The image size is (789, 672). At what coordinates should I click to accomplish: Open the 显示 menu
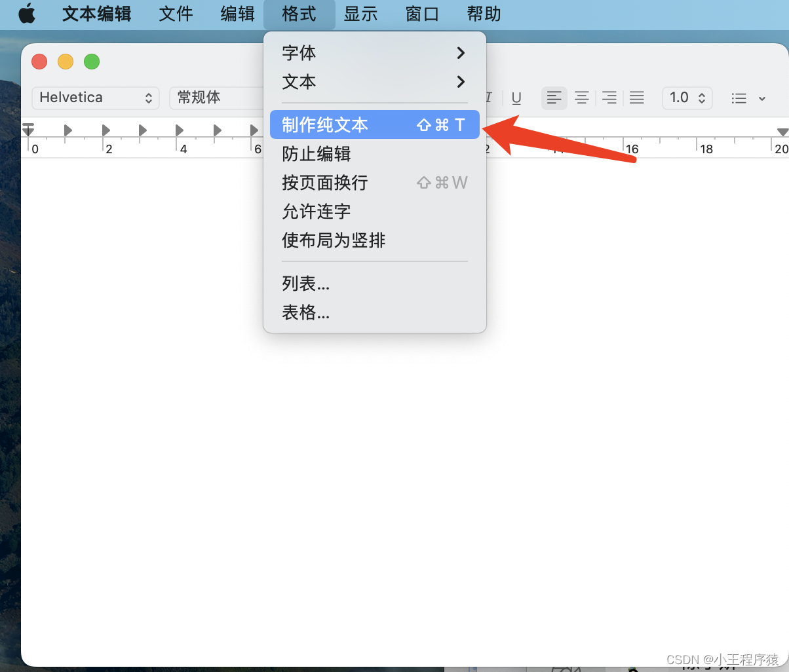click(x=360, y=14)
